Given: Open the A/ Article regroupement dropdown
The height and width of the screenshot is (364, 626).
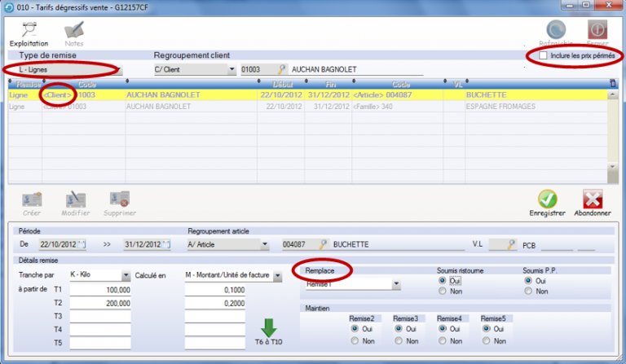Looking at the screenshot, I should click(x=265, y=244).
